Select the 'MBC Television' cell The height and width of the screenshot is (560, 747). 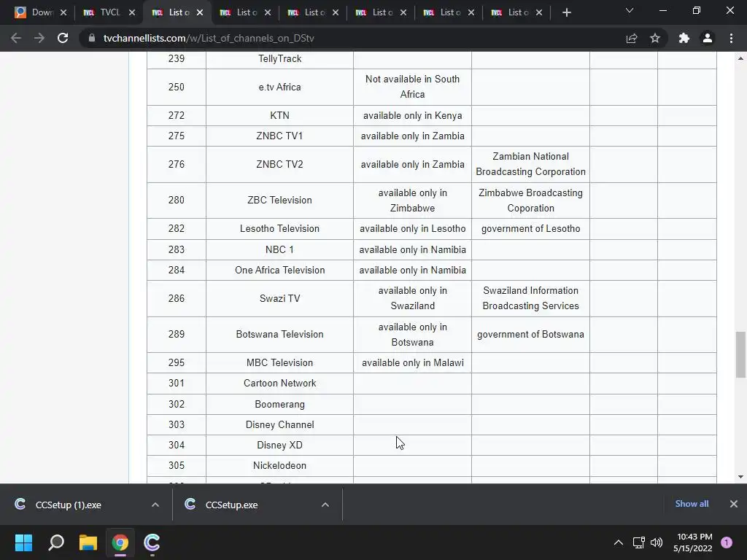click(x=279, y=363)
